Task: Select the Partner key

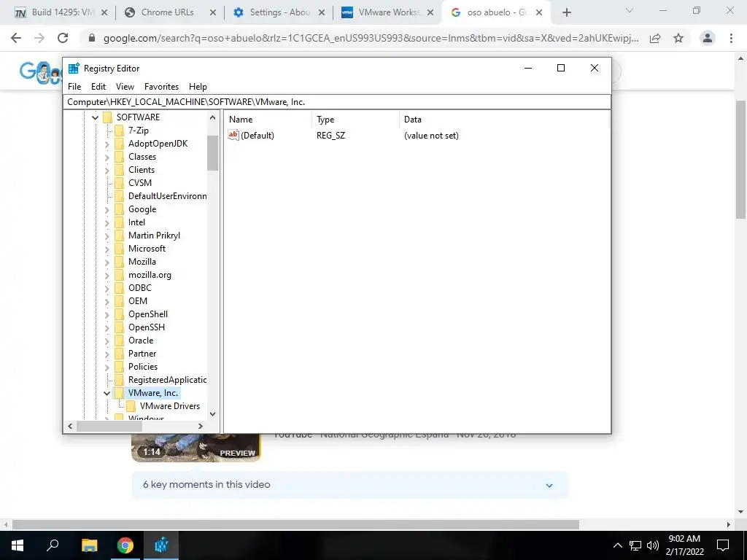Action: 142,354
